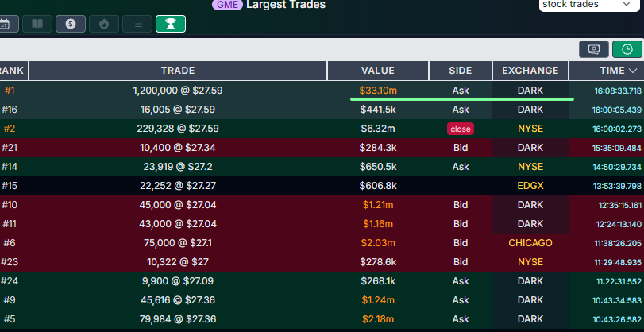Click the $33.10m value cell
This screenshot has height=332, width=644.
tap(378, 91)
